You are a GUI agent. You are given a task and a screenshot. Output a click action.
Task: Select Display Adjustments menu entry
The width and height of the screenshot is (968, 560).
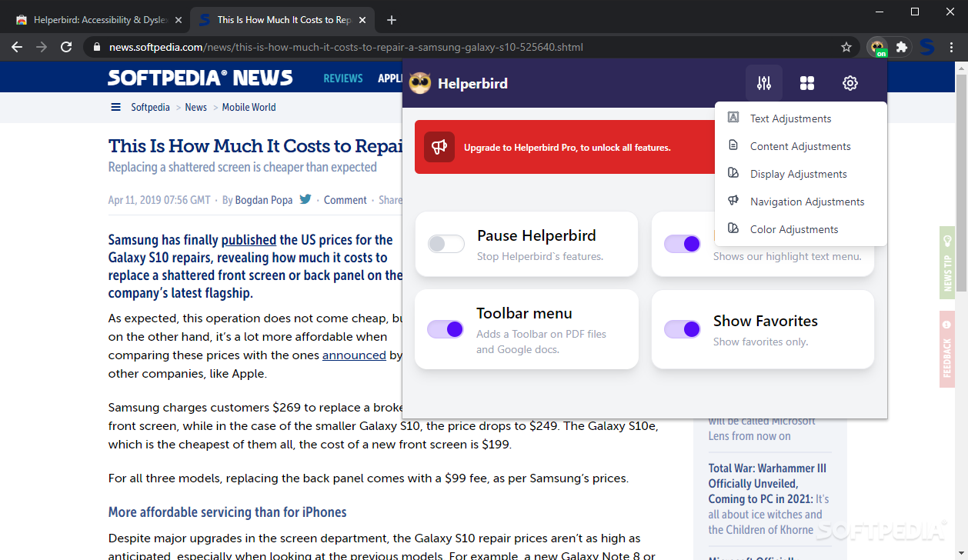click(801, 174)
